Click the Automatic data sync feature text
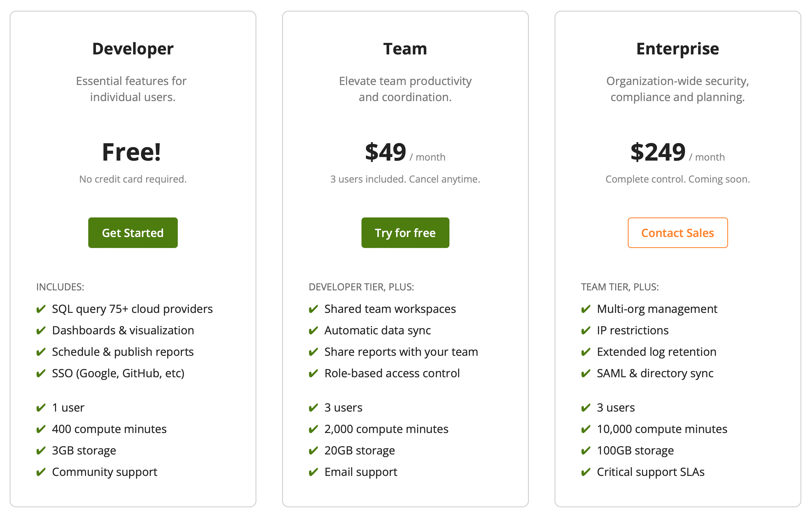Viewport: 812px width, 518px height. pyautogui.click(x=378, y=331)
